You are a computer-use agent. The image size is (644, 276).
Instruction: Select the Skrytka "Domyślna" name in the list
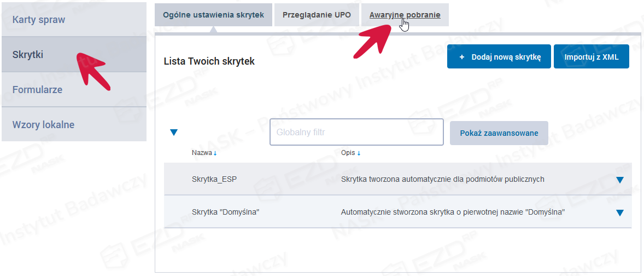tap(225, 212)
